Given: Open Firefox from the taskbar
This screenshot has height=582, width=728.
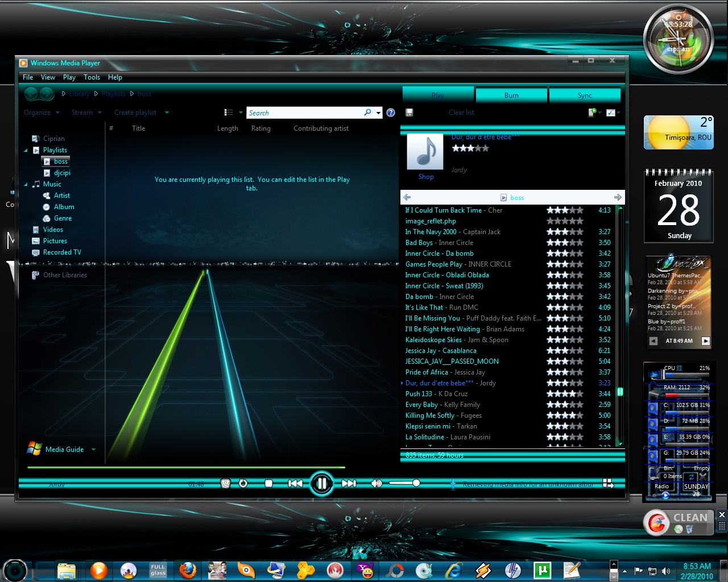Looking at the screenshot, I should tap(188, 569).
